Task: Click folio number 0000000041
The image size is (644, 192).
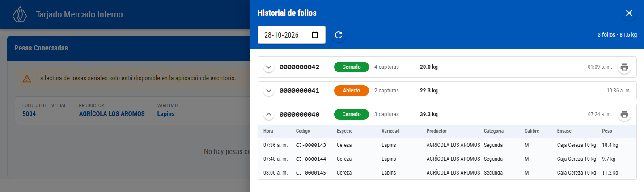Action: point(300,91)
